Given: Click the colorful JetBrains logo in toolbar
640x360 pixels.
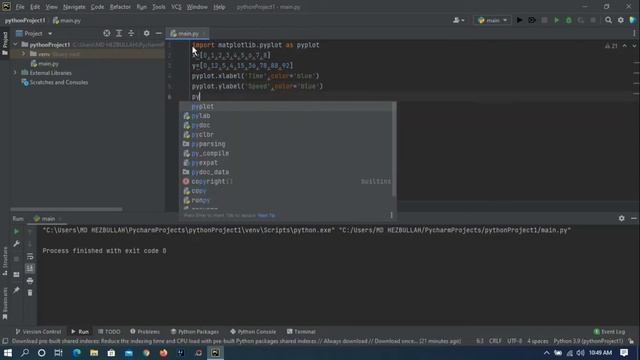Looking at the screenshot, I should pos(633,20).
